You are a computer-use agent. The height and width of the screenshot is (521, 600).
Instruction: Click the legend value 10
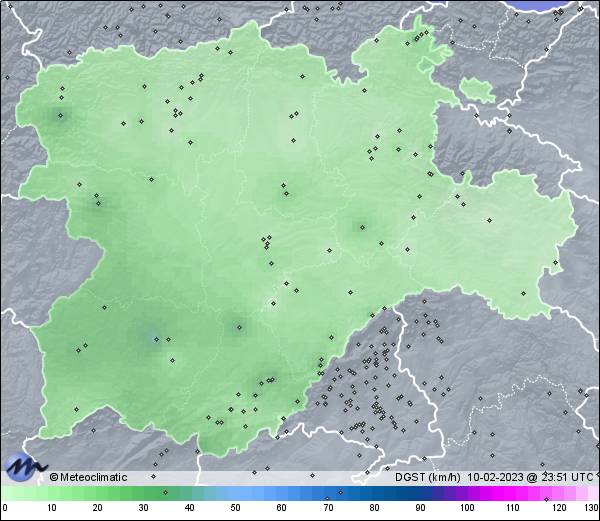[x=52, y=508]
